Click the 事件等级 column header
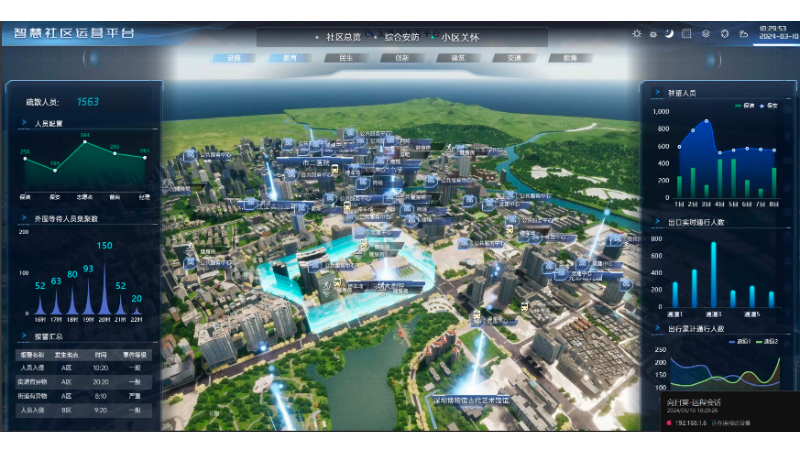The height and width of the screenshot is (453, 800). [x=134, y=354]
